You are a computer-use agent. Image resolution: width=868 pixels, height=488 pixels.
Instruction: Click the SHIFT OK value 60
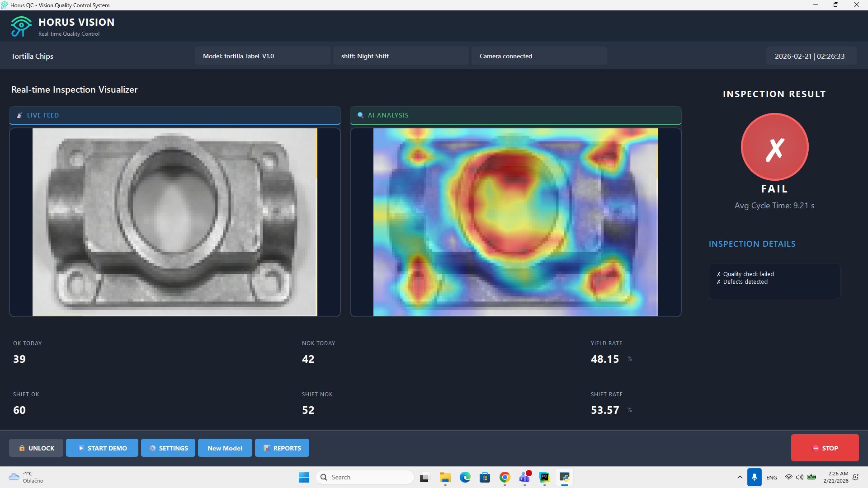click(19, 410)
